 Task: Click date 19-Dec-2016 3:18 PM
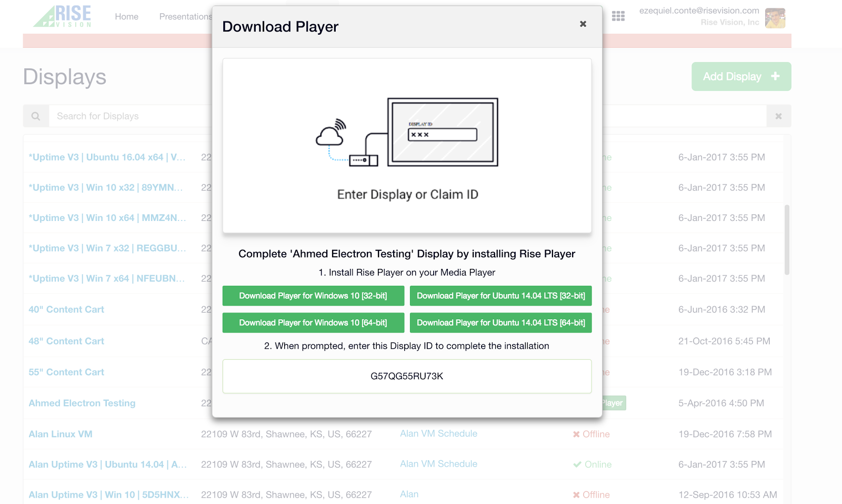click(x=725, y=372)
